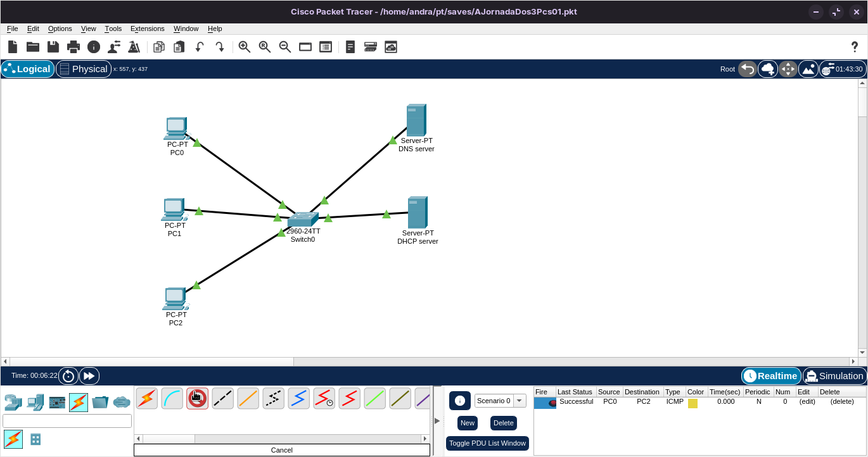868x457 pixels.
Task: Select the Connections lightning category
Action: tap(79, 402)
